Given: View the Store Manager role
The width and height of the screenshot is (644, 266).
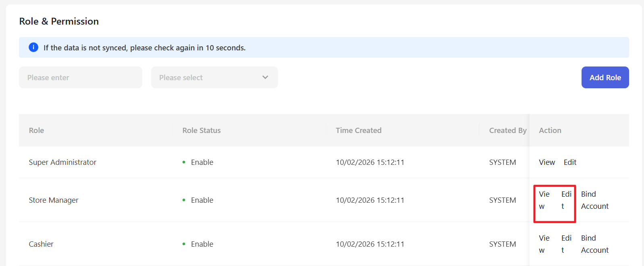Looking at the screenshot, I should [544, 200].
